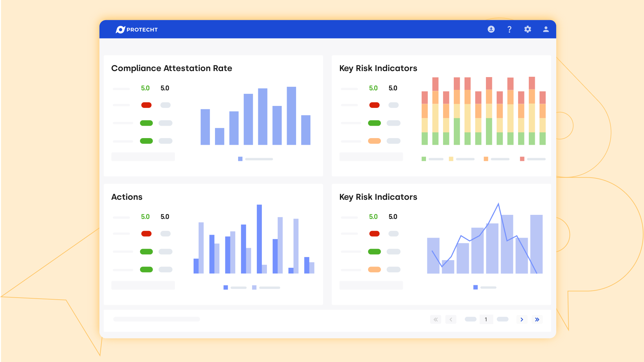Click the green legend swatch under Key Risk Indicators
The height and width of the screenshot is (362, 644).
coord(423,159)
